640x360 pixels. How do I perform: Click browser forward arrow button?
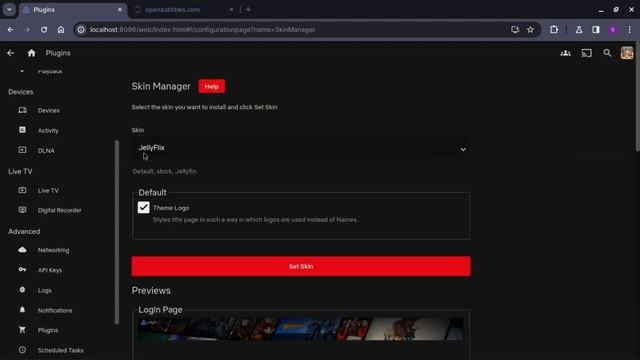[27, 29]
